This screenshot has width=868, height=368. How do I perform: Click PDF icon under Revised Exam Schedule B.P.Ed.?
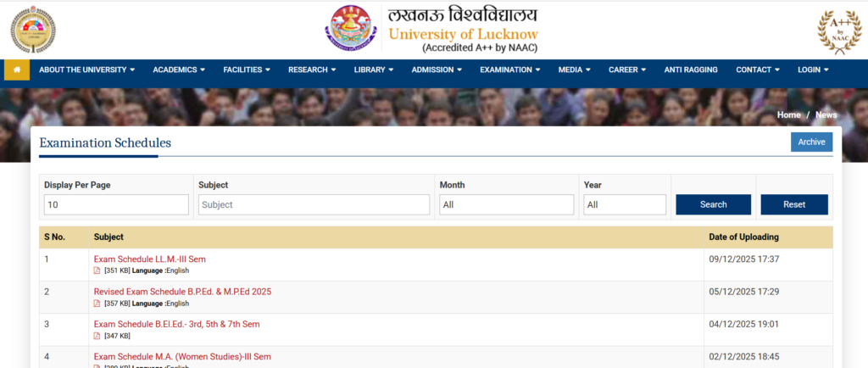coord(97,303)
